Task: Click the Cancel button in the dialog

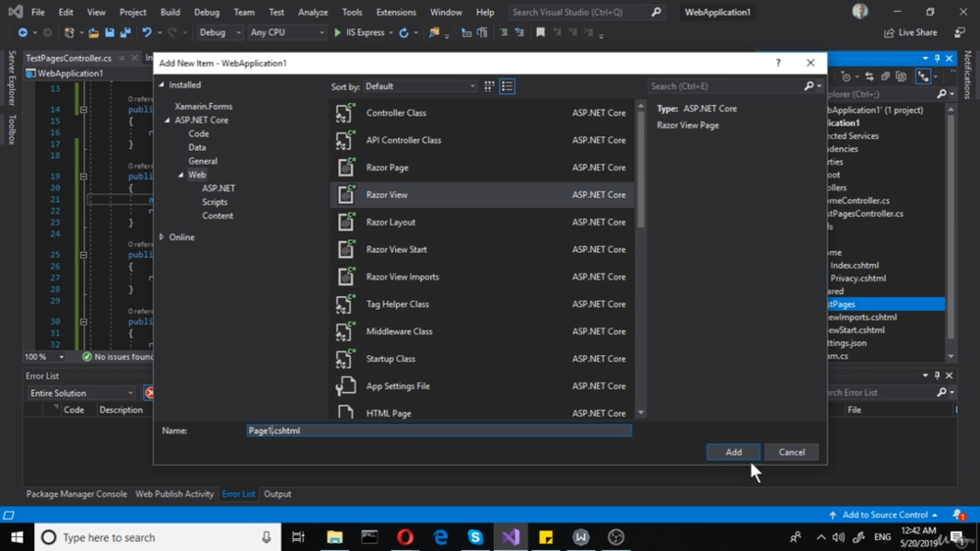Action: coord(791,452)
